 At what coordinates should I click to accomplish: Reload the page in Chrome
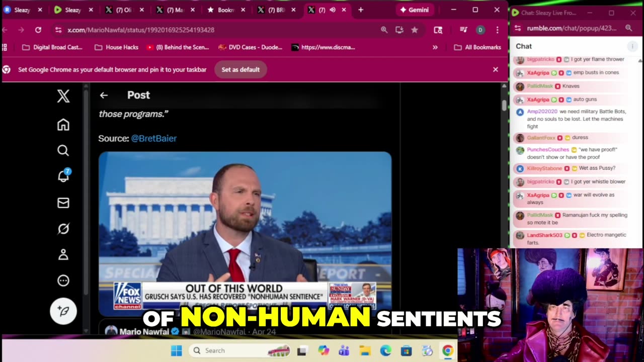38,30
